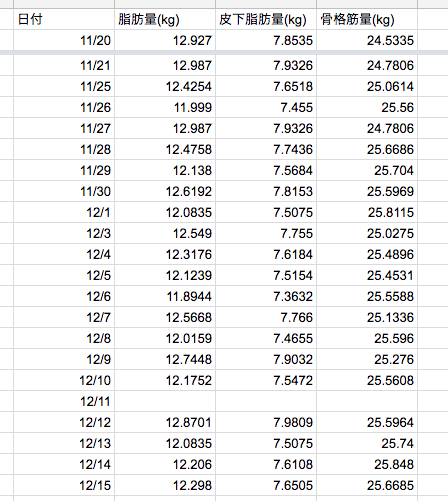Screen dimensions: 448x501
Task: Select the 骨格筋量(kg) header cell
Action: click(367, 19)
